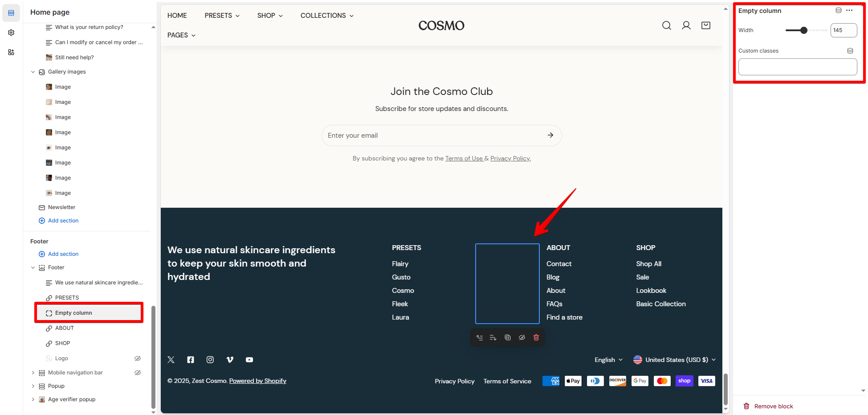Image resolution: width=868 pixels, height=415 pixels.
Task: Focus the Width value field showing 145
Action: pyautogui.click(x=844, y=30)
